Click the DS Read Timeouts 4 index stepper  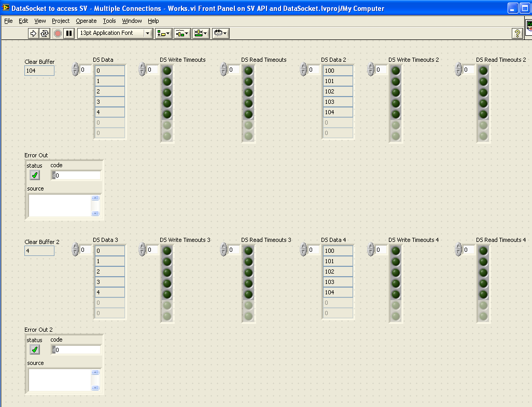click(x=458, y=249)
